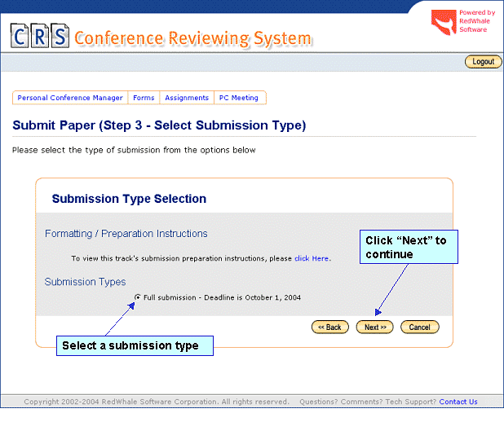The height and width of the screenshot is (435, 504).
Task: Open the PC Meeting tab
Action: [x=239, y=98]
